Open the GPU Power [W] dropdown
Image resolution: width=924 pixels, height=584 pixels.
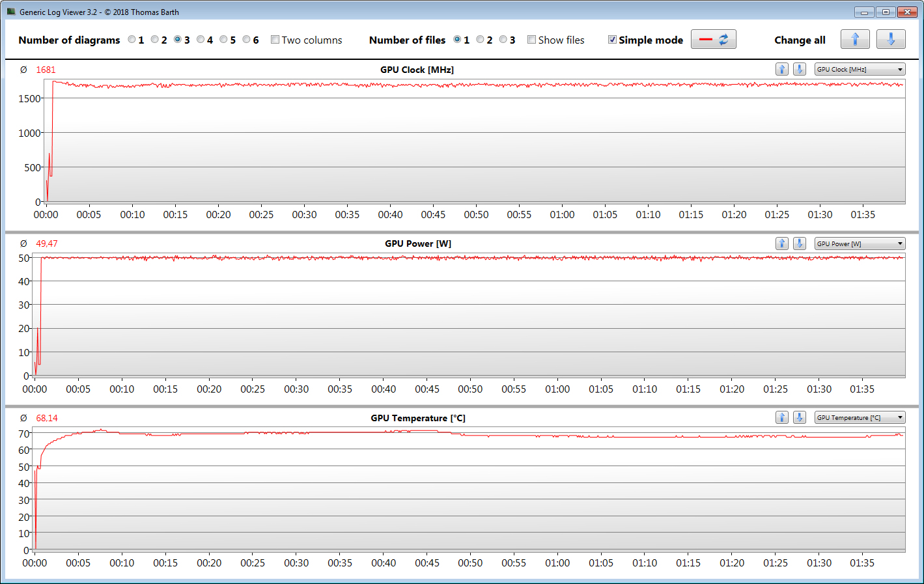(860, 243)
